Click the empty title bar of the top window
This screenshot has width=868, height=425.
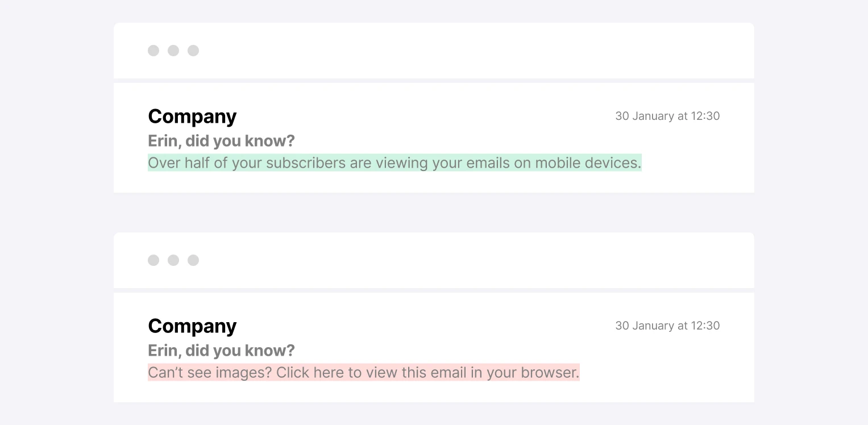[455, 51]
